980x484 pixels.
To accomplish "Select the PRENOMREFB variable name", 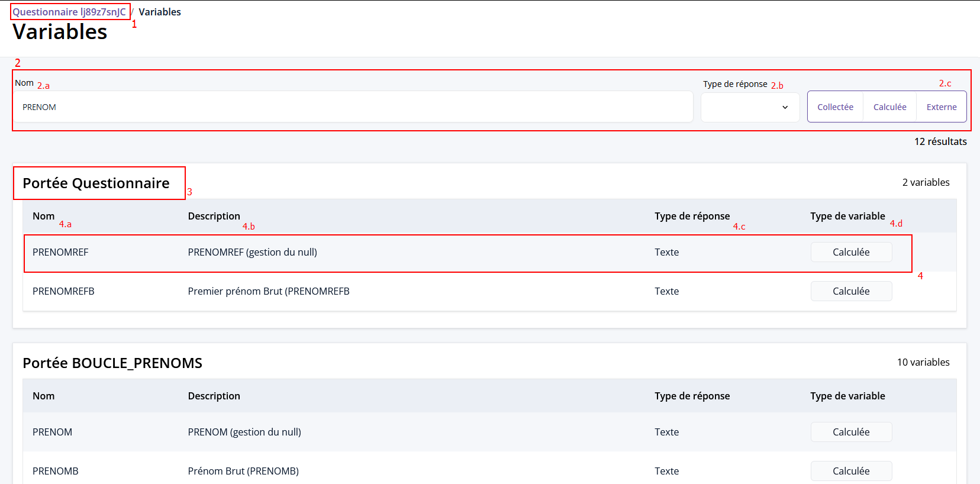I will (63, 291).
